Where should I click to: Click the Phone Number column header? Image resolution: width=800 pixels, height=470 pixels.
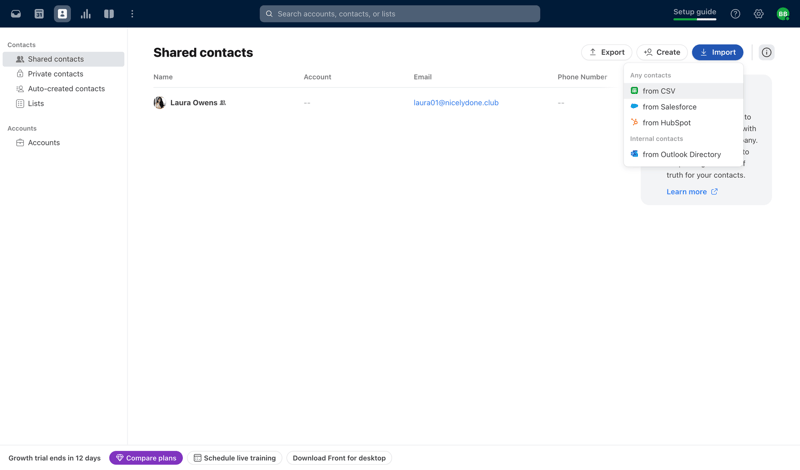click(582, 77)
